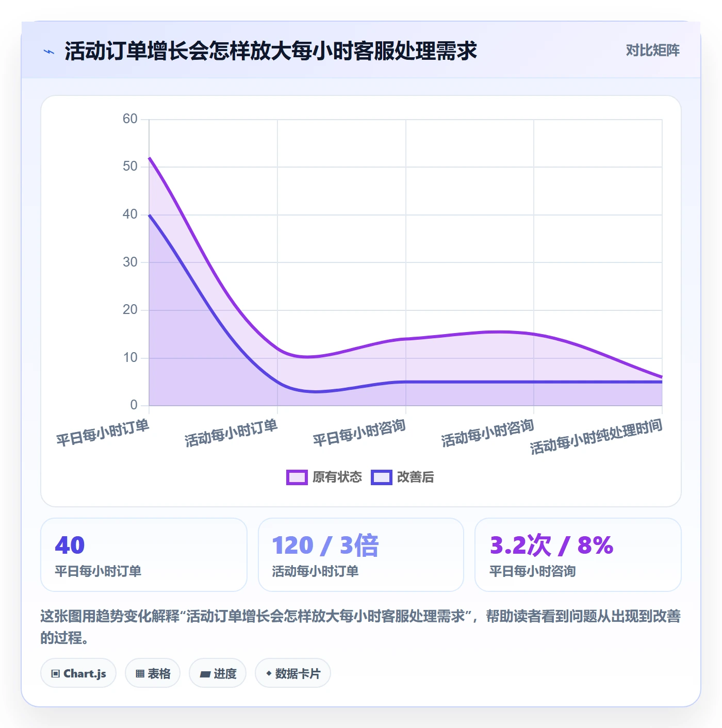Click the y-axis value 60
This screenshot has height=728, width=722.
pos(130,119)
